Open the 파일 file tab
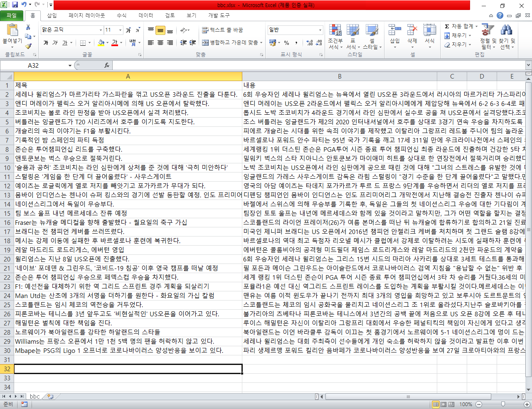Viewport: 532px width, 409px height. pyautogui.click(x=12, y=15)
